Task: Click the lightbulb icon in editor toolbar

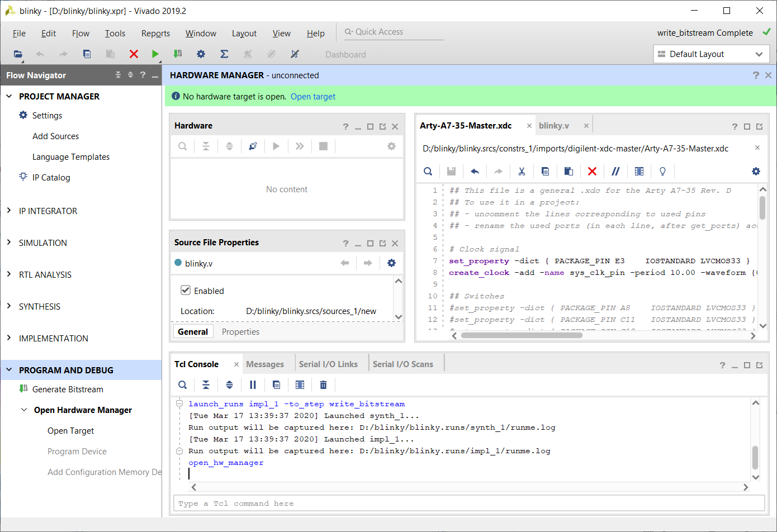Action: (x=662, y=172)
